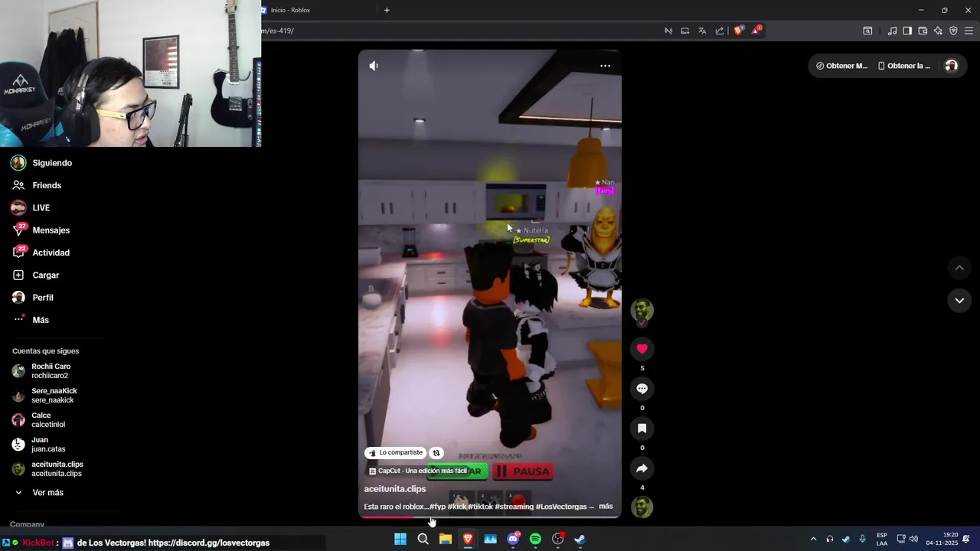Save video with the bookmark icon
Viewport: 980px width, 551px height.
coord(642,429)
